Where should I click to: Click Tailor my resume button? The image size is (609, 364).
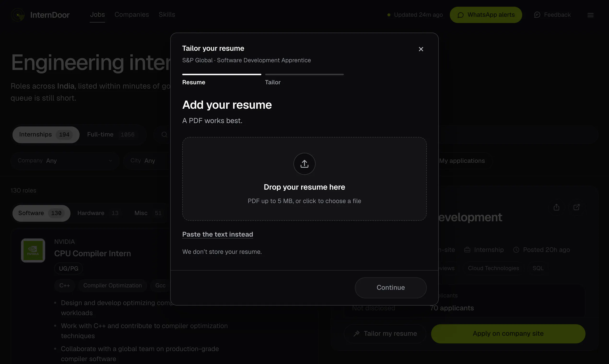(385, 334)
